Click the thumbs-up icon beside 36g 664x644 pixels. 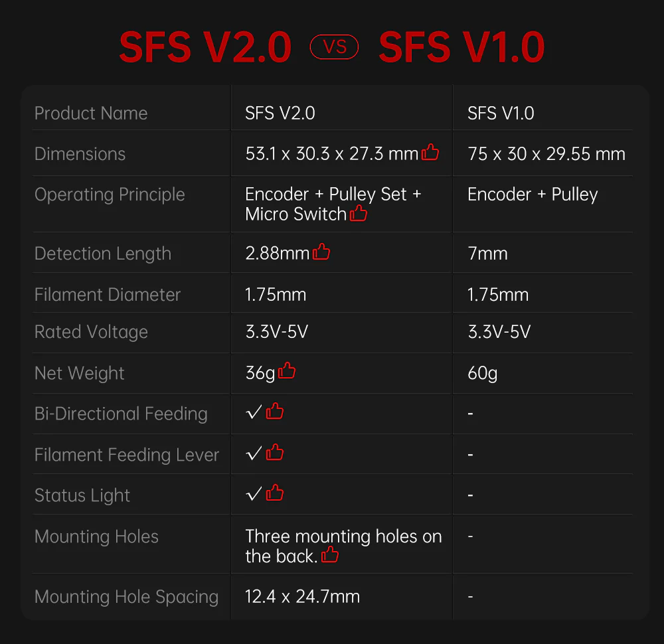coord(287,371)
